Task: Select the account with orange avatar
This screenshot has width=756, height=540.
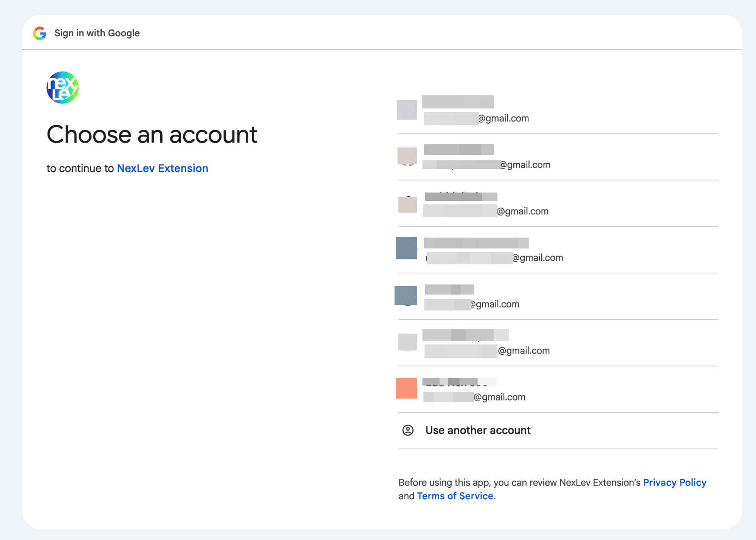Action: [x=558, y=389]
